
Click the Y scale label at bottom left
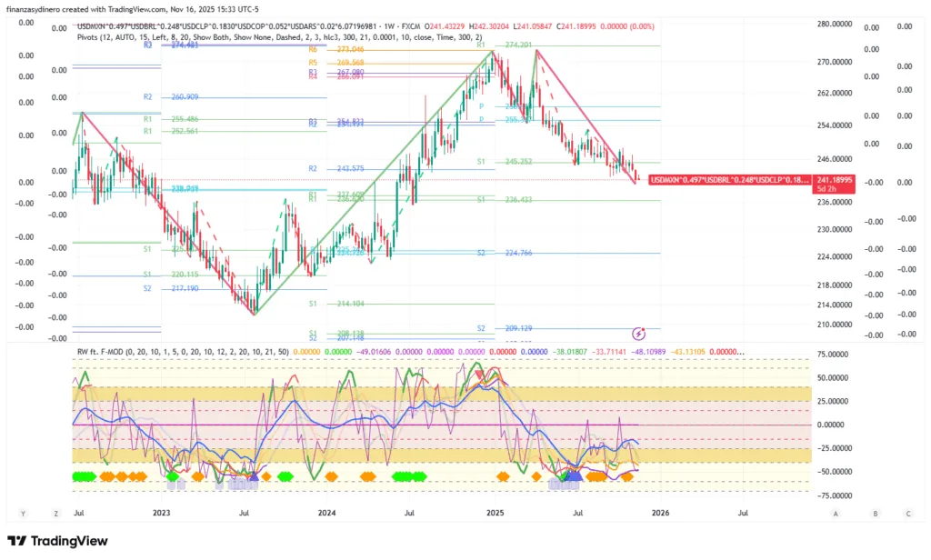(22, 514)
